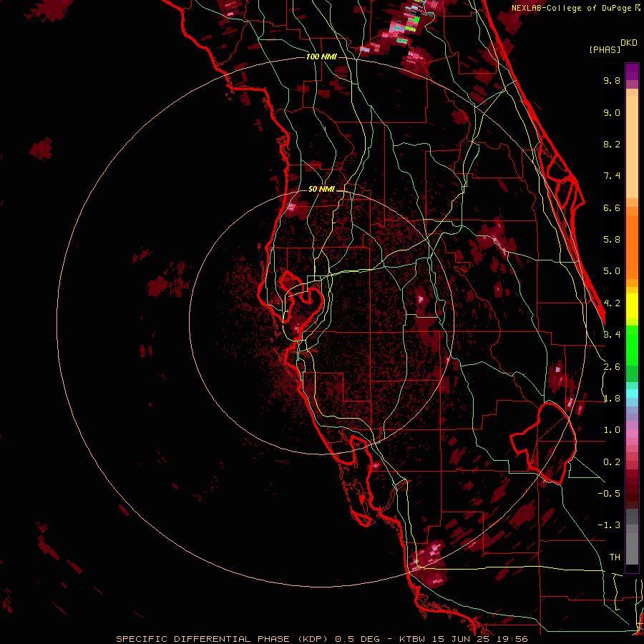644x644 pixels.
Task: Click the '0.5 DEG' elevation text in the caption
Action: pos(358,639)
